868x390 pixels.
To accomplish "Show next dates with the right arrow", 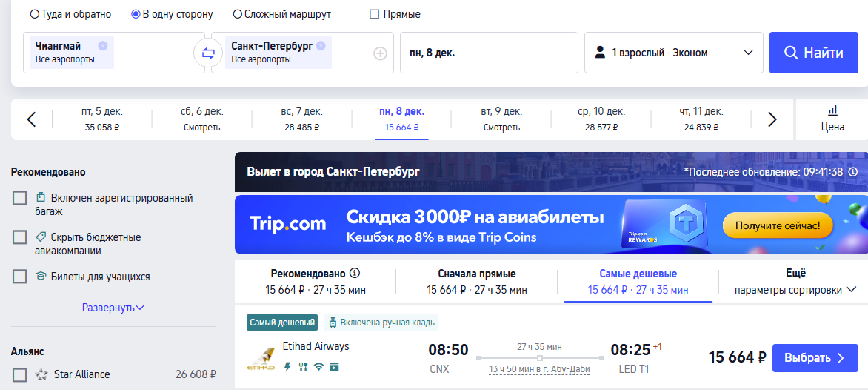I will point(772,119).
